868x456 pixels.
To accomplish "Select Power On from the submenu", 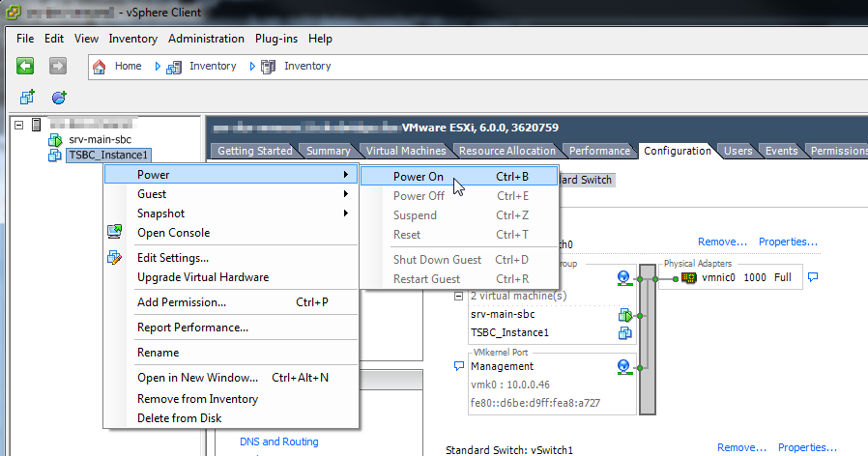I will tap(459, 177).
